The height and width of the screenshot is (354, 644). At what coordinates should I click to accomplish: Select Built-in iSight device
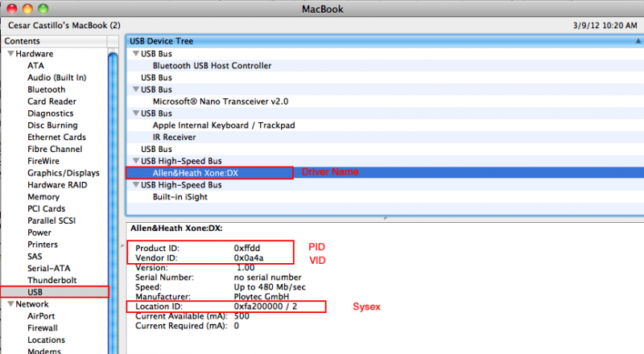[x=180, y=197]
